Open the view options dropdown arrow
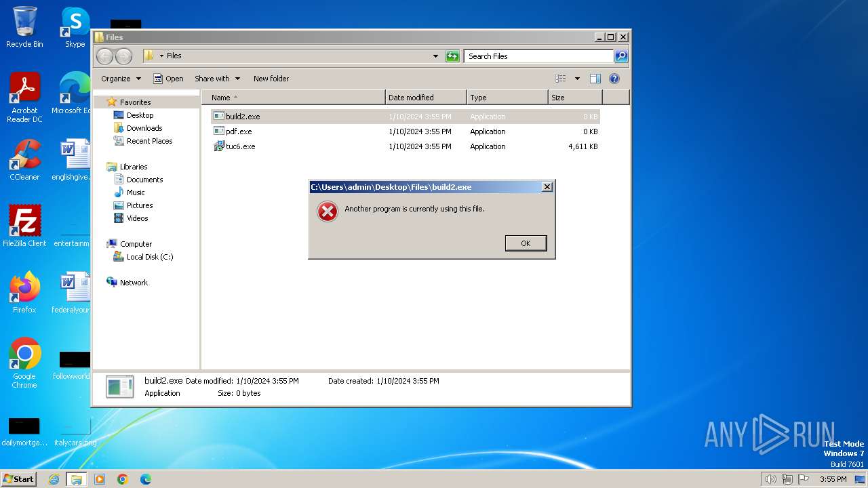 pos(577,79)
